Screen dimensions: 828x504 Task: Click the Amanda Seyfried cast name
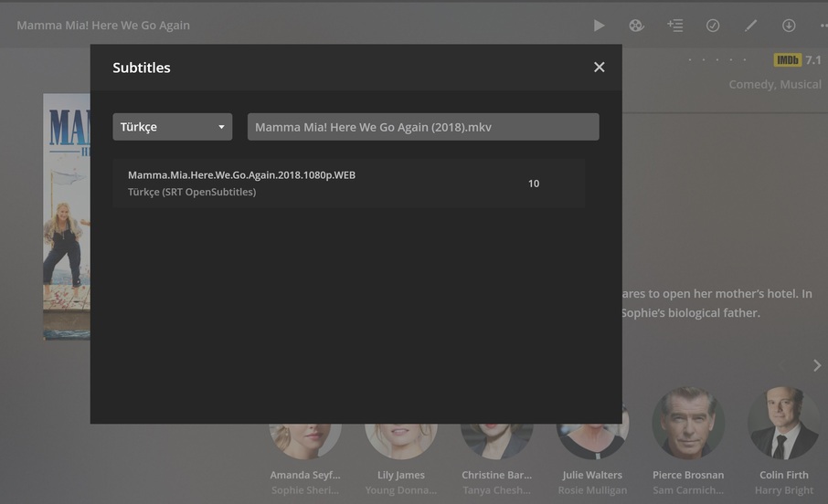point(304,475)
